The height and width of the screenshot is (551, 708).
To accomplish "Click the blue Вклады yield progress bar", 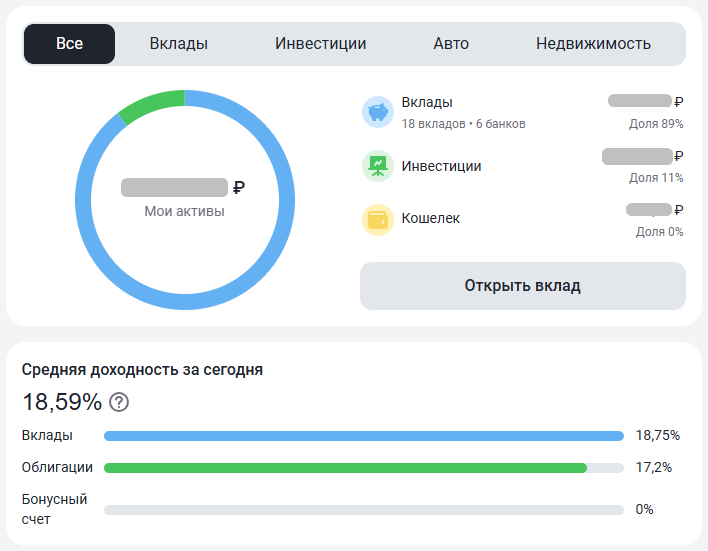I will pos(364,436).
